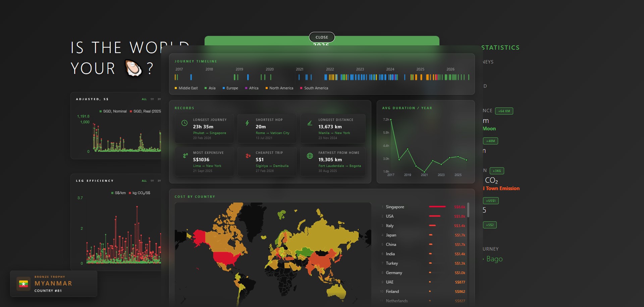
Task: Click the oyster emoji in the headline
Action: click(x=133, y=68)
